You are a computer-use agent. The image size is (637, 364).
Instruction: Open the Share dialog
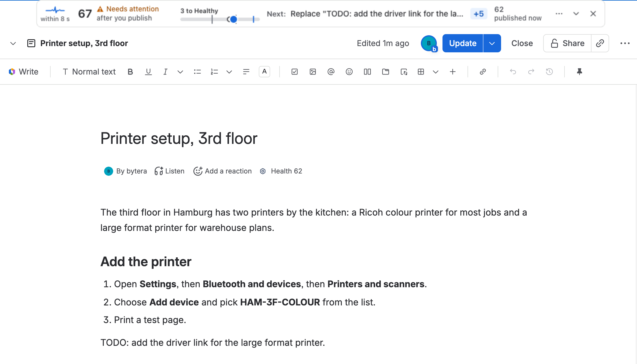coord(568,43)
